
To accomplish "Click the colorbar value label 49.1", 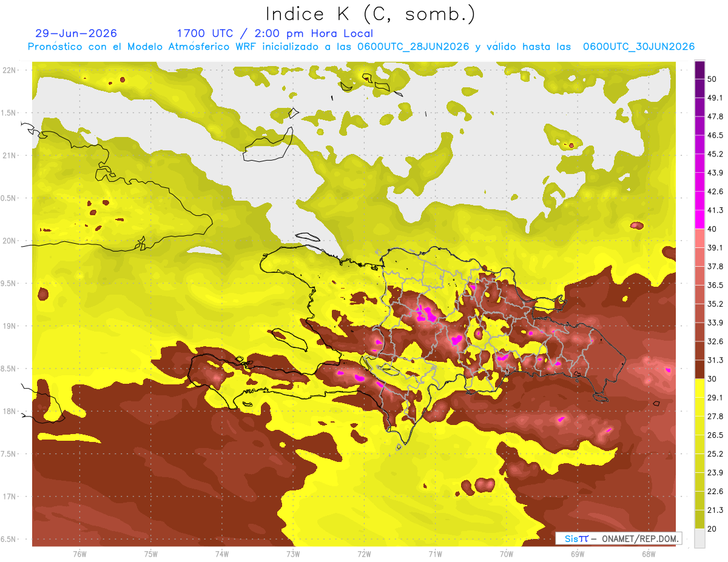I will (716, 98).
